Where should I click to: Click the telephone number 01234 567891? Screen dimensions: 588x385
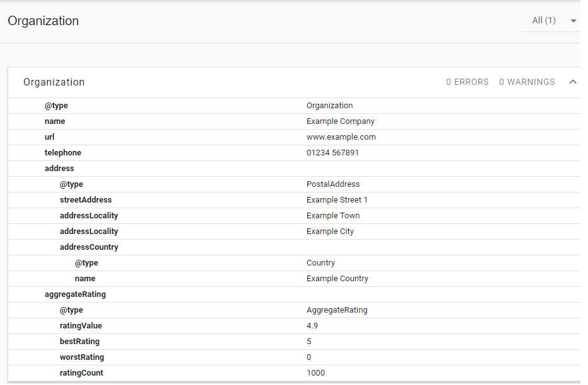click(x=332, y=153)
